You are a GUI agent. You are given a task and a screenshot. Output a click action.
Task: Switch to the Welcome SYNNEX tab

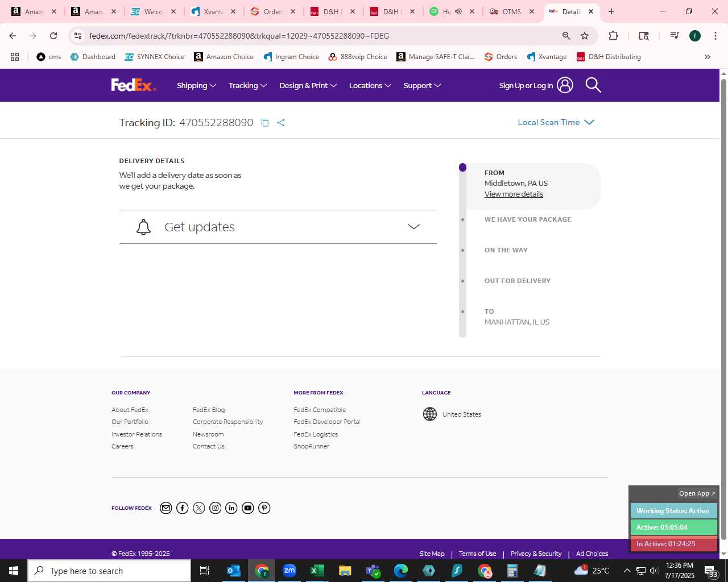click(154, 11)
